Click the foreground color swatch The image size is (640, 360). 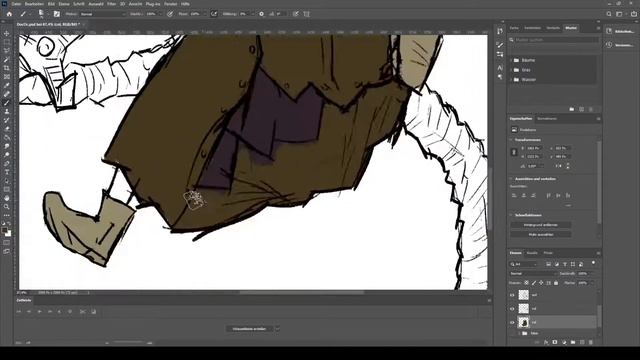click(4, 231)
